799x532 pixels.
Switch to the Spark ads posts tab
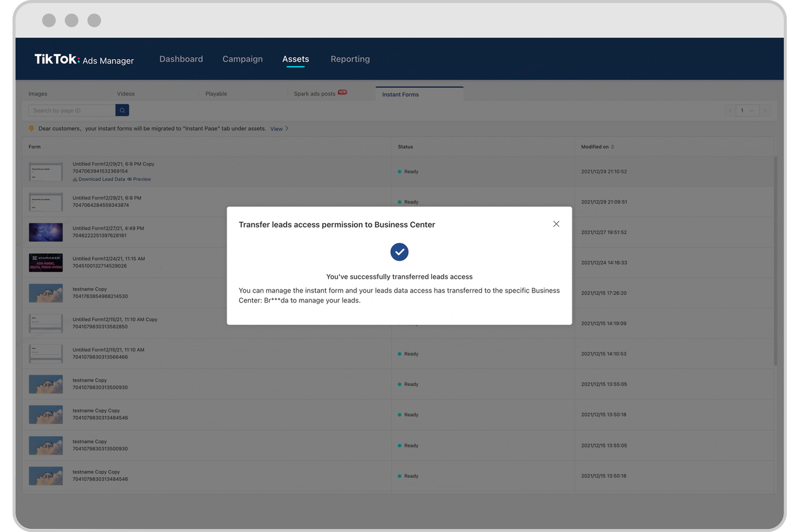(x=315, y=94)
